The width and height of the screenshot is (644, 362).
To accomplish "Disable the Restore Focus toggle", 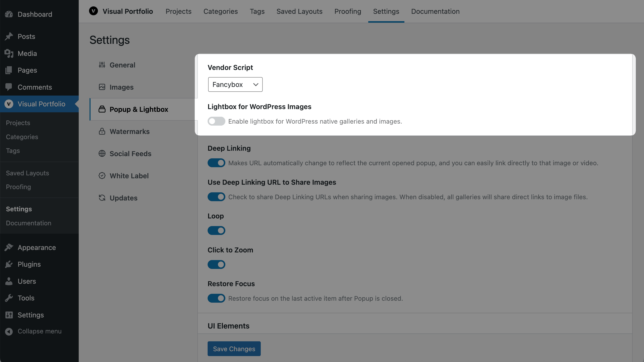I will 216,298.
